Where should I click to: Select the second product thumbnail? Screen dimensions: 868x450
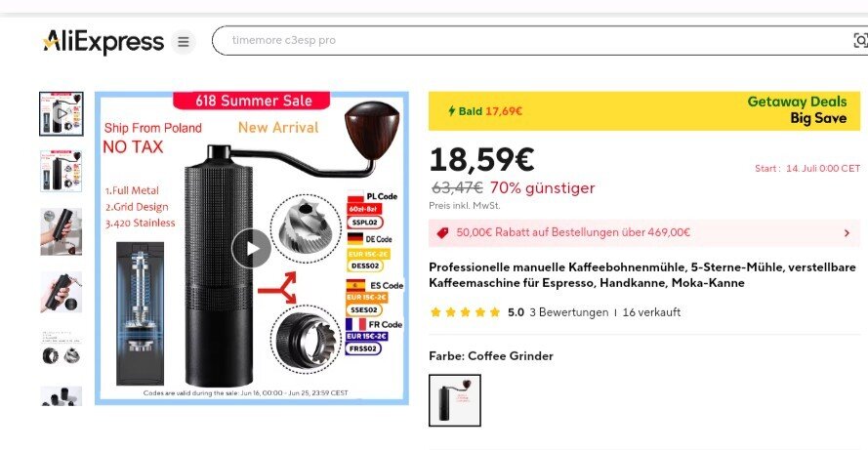click(62, 171)
